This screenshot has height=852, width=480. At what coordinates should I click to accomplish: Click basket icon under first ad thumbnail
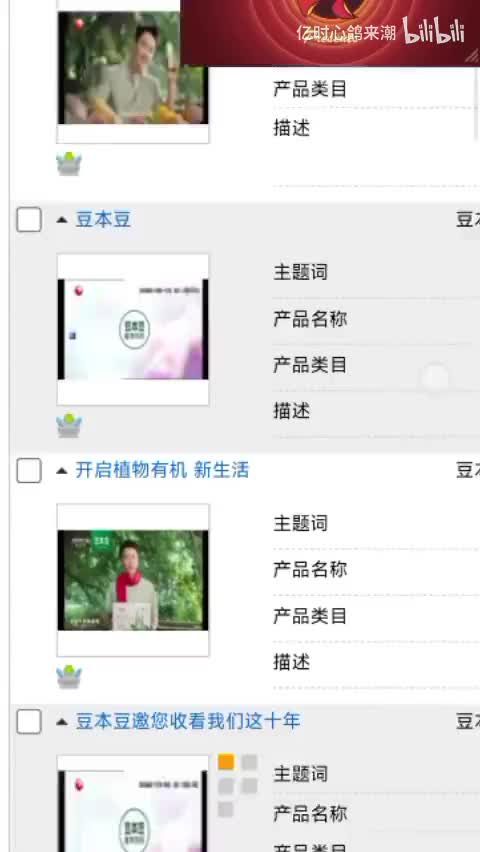[69, 164]
